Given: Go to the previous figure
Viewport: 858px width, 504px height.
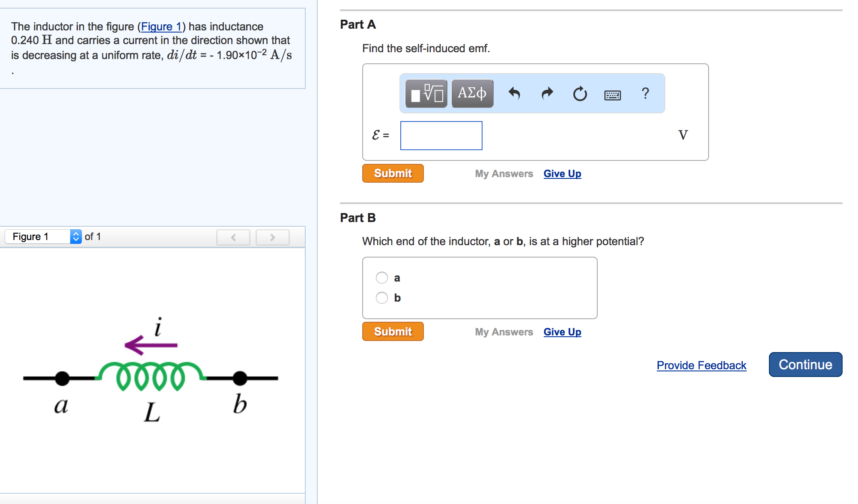Looking at the screenshot, I should coord(233,237).
